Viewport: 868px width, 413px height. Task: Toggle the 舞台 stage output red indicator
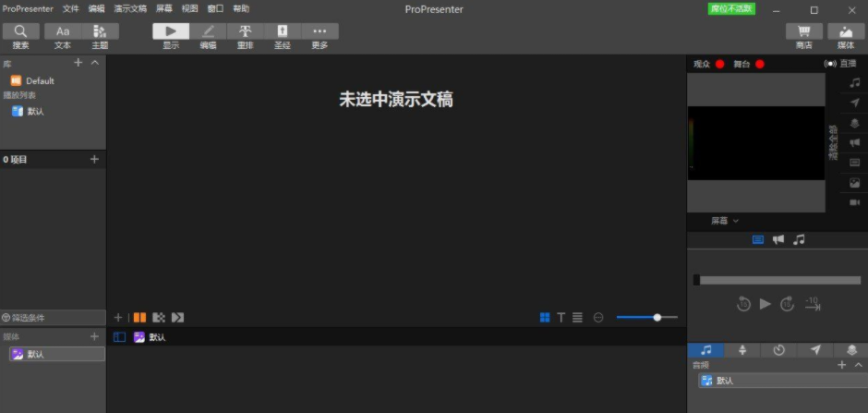[x=759, y=65]
